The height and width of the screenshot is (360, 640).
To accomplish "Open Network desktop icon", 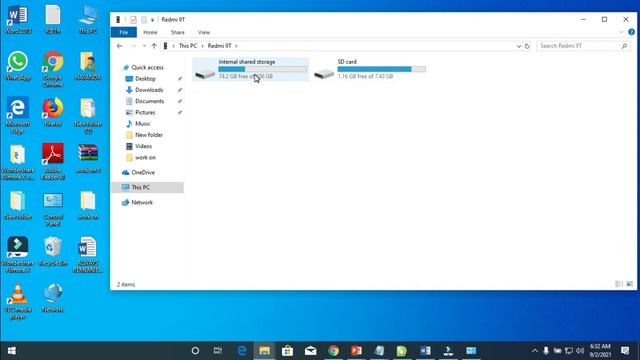I will (53, 298).
